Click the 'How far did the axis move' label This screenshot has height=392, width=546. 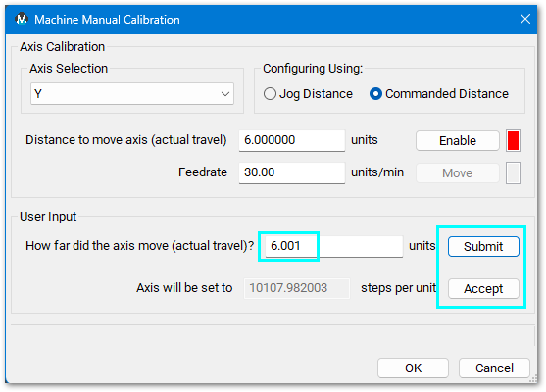(139, 246)
